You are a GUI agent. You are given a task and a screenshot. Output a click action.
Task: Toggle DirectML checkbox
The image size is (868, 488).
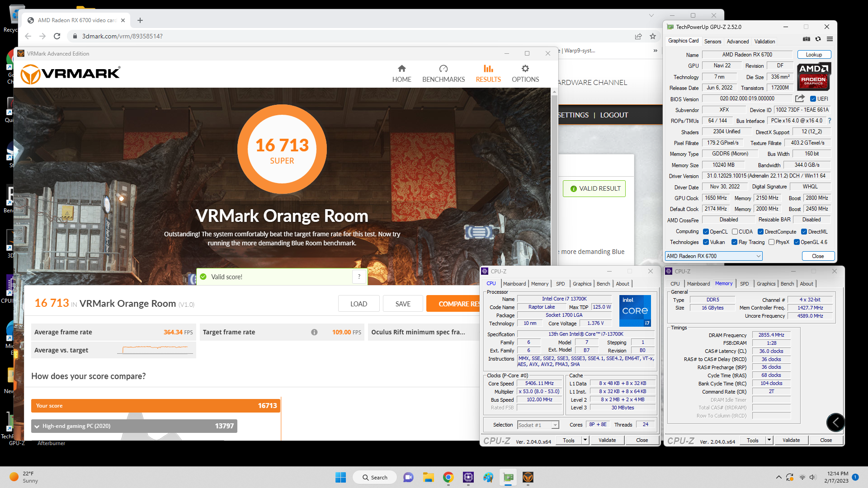(804, 232)
